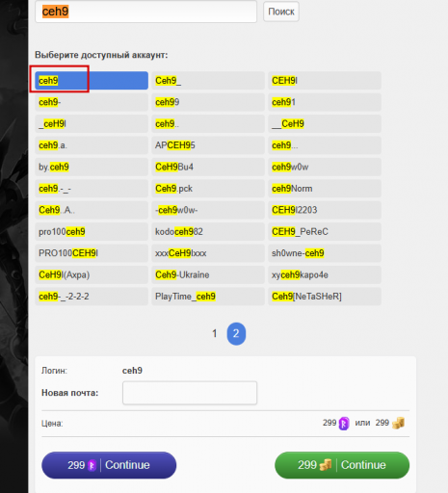The image size is (448, 493).
Task: Click the gold coins icon in price row
Action: pyautogui.click(x=398, y=423)
